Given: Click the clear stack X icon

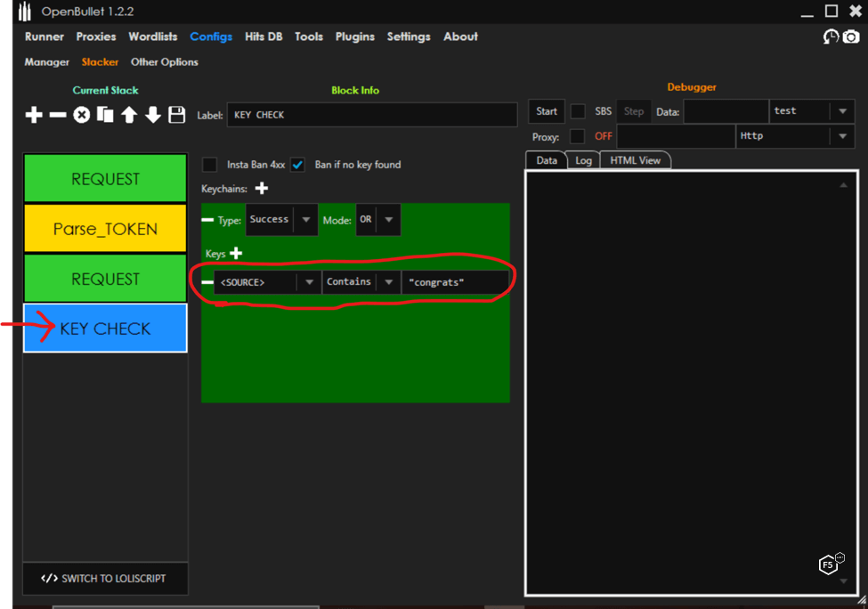Looking at the screenshot, I should pyautogui.click(x=81, y=115).
